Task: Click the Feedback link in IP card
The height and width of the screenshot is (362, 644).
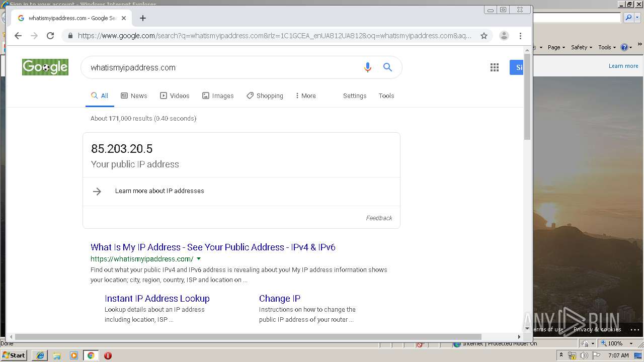Action: pos(379,218)
